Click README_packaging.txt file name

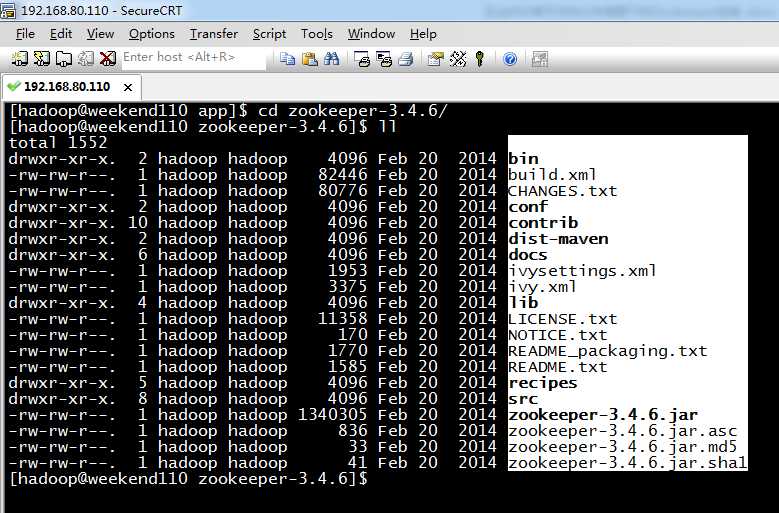[608, 351]
